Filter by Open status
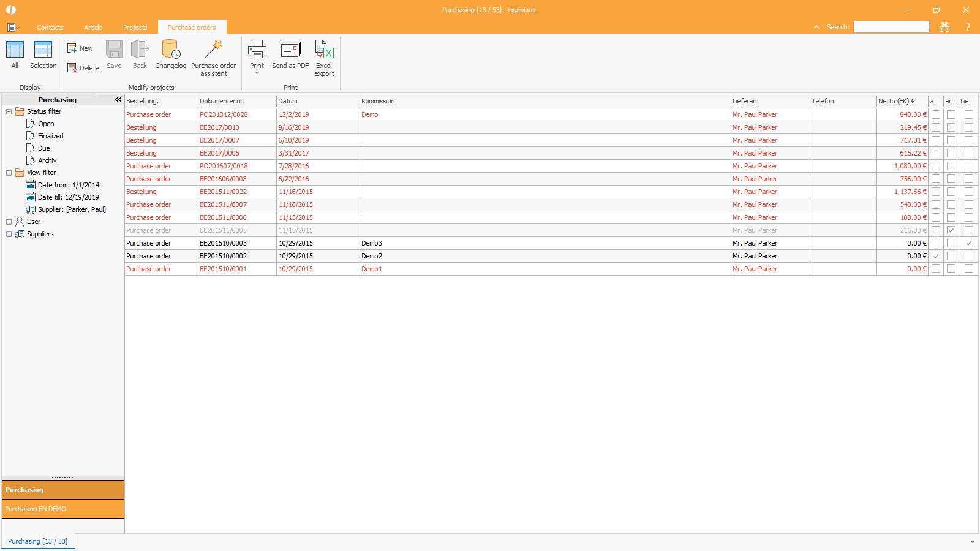The image size is (980, 551). 46,124
